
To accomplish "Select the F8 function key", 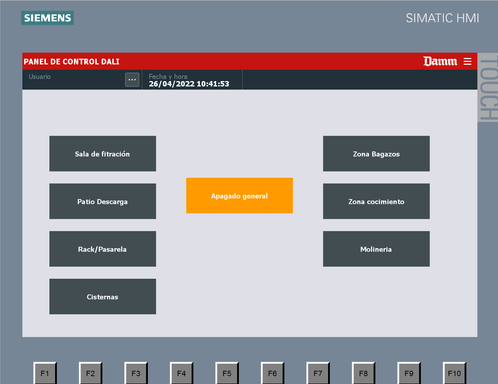I will [363, 373].
